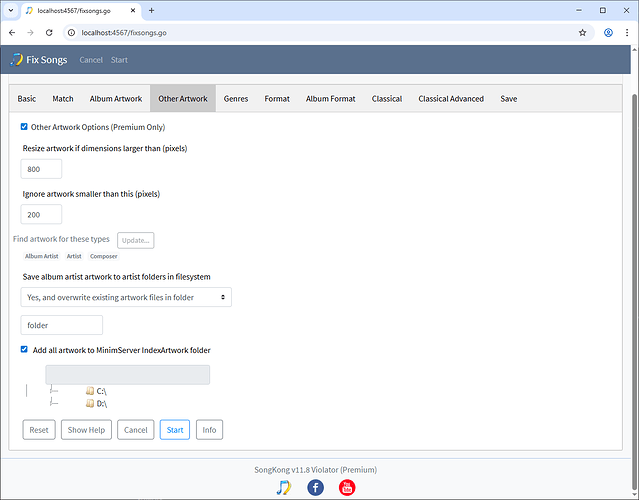Open the Chrome profile icon
Viewport: 639px width, 500px height.
pos(608,33)
